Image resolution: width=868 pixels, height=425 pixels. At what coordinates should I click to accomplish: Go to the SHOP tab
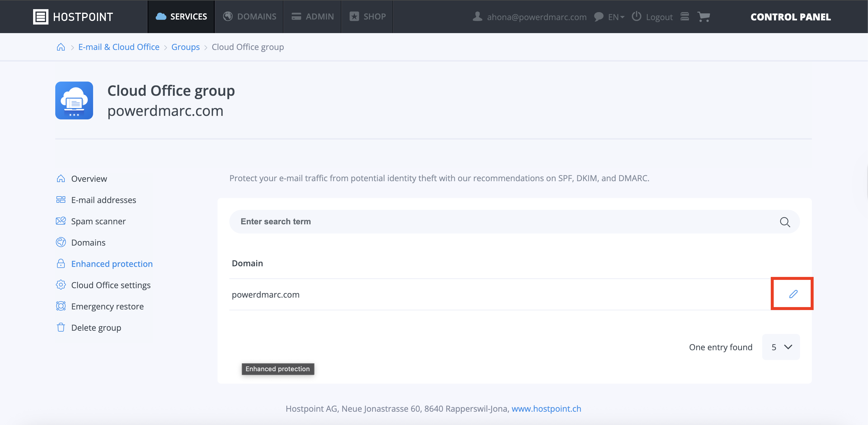coord(367,17)
